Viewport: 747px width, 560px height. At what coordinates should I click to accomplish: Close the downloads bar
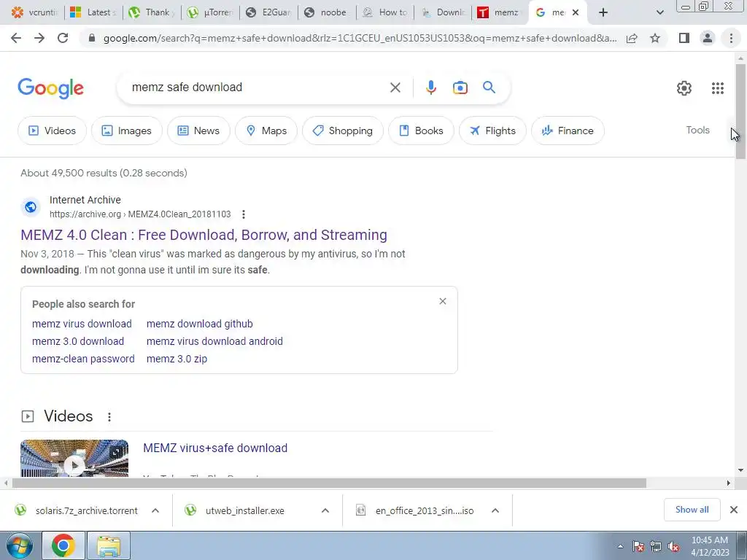pyautogui.click(x=734, y=510)
